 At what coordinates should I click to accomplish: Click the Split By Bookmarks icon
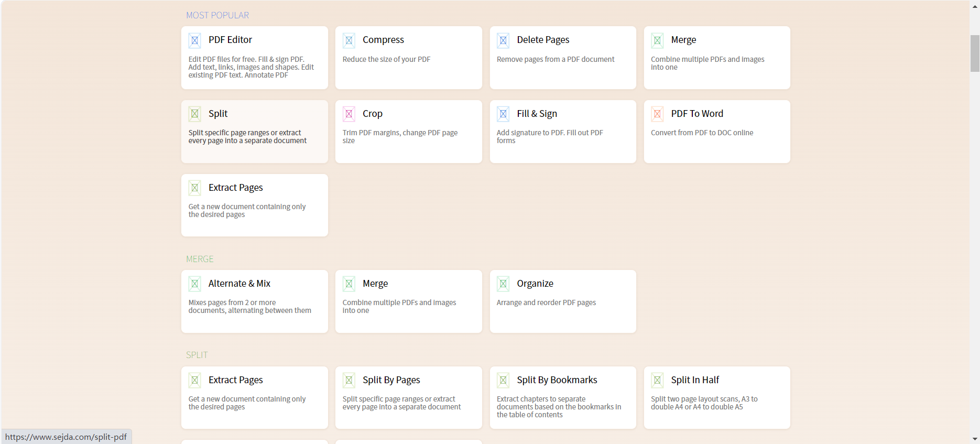[x=503, y=380]
